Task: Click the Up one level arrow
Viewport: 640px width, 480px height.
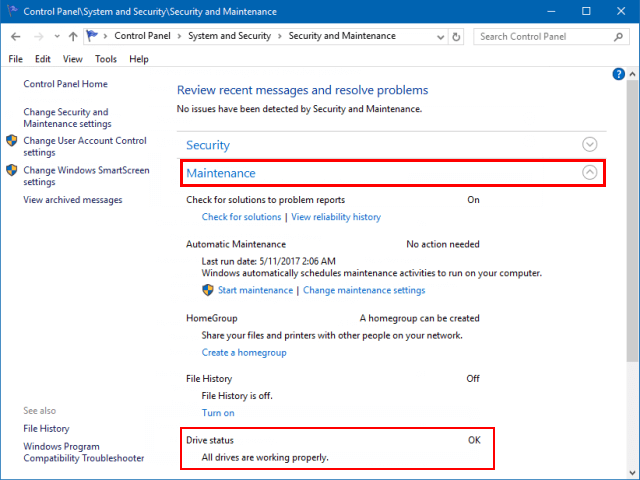Action: 74,36
